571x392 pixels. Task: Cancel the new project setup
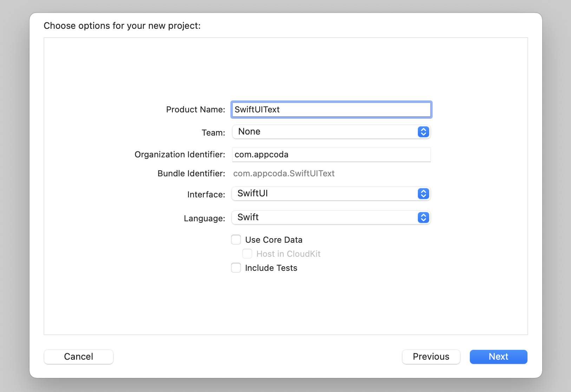(78, 357)
